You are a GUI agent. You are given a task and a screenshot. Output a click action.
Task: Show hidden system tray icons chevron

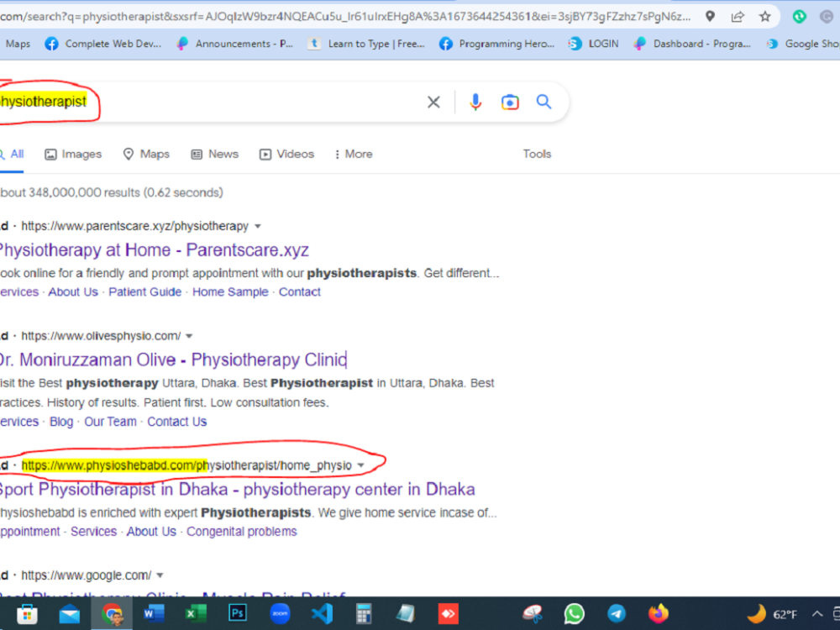tap(817, 614)
